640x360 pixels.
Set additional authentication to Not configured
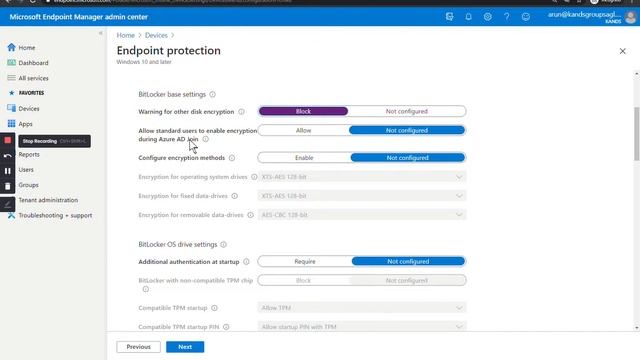[x=408, y=261]
